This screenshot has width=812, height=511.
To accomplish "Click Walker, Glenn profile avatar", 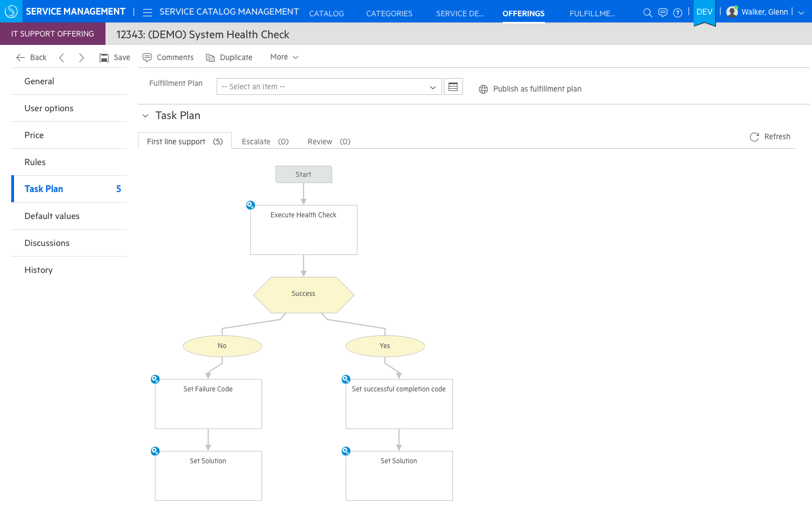I will (x=732, y=11).
